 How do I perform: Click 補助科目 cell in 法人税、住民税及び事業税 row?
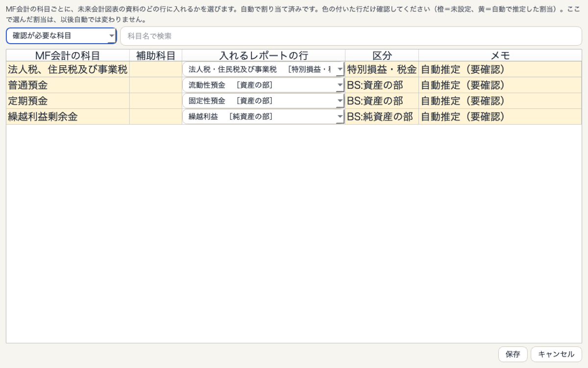tap(156, 69)
